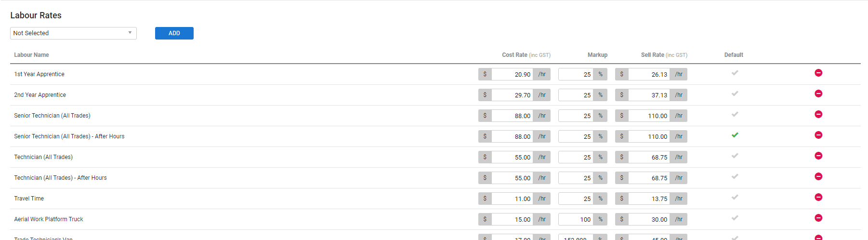Remove Aerial Work Platform Truck rate
Image resolution: width=868 pixels, height=240 pixels.
point(818,218)
